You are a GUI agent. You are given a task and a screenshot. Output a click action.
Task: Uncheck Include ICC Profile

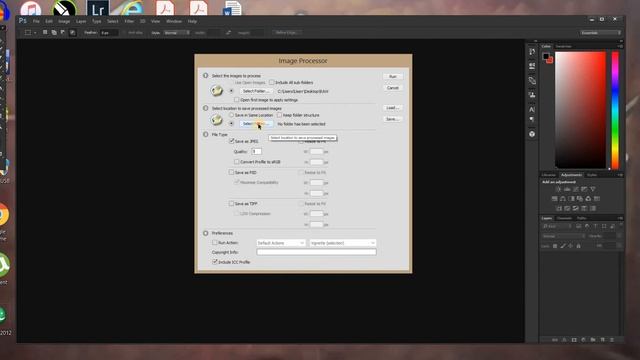[215, 262]
